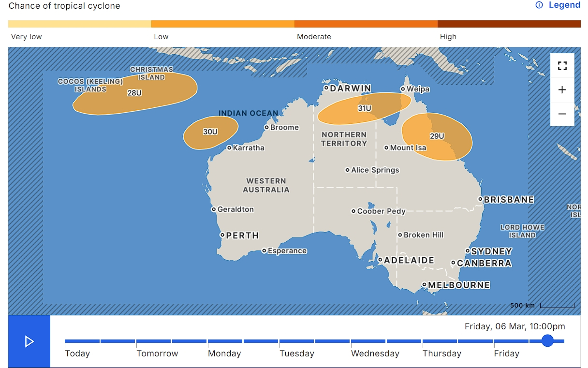Zoom out of the map
Viewport: 588px width, 368px height.
(x=562, y=114)
